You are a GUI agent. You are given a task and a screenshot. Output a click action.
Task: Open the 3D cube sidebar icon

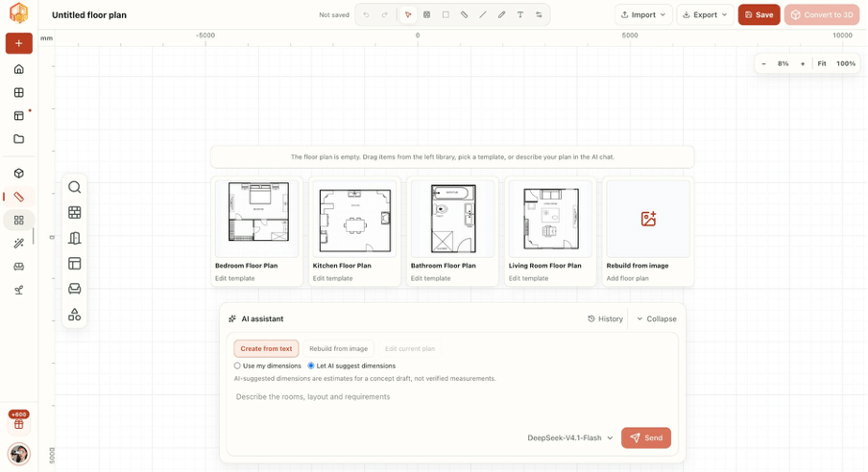(19, 174)
